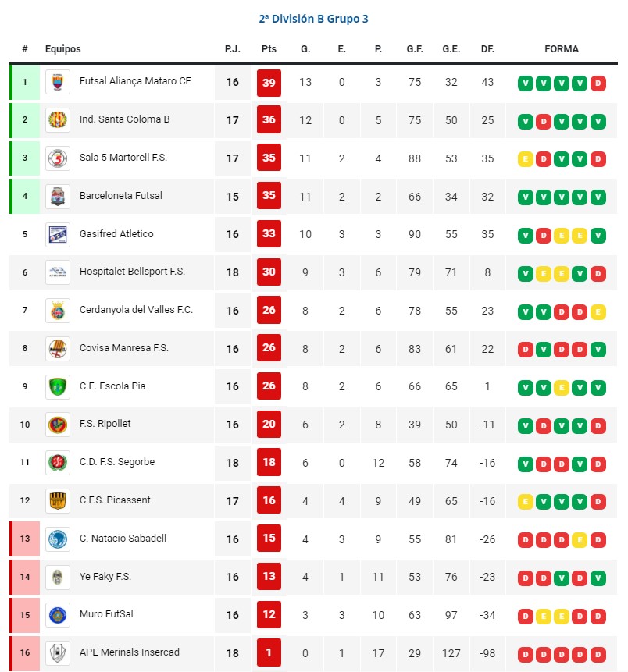Click the Muro FutSal round badge
Viewport: 628px width, 672px height.
coord(58,616)
